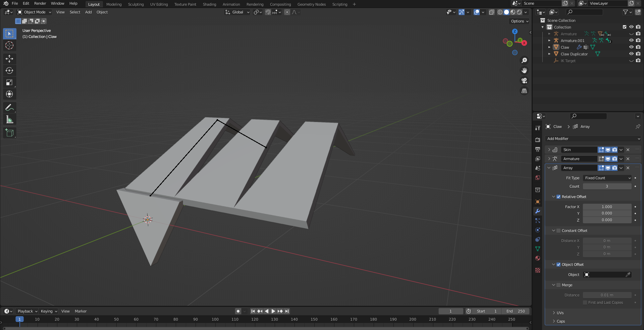Open the Texture properties tab
Screen dimensions: 644x330
pos(538,270)
